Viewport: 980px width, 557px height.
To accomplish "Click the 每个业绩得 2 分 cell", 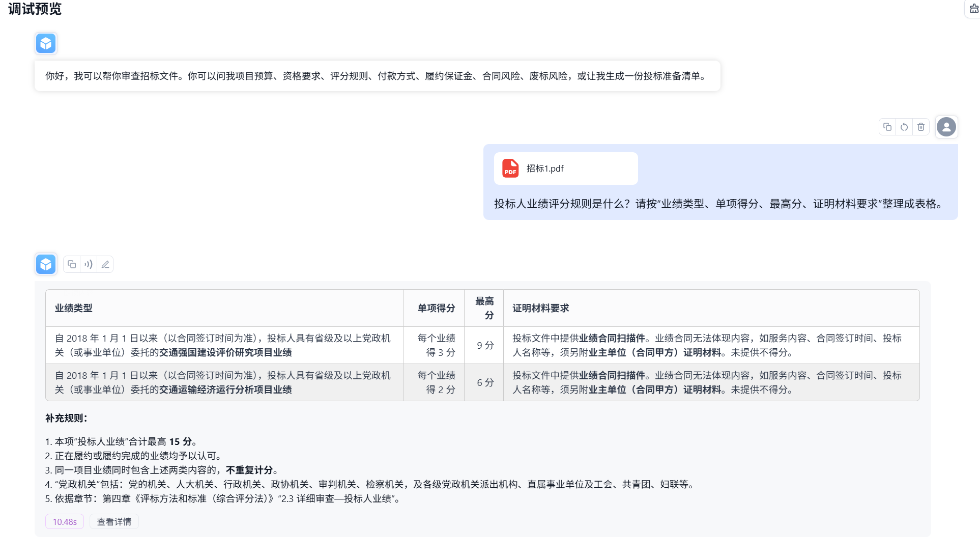I will pos(434,382).
